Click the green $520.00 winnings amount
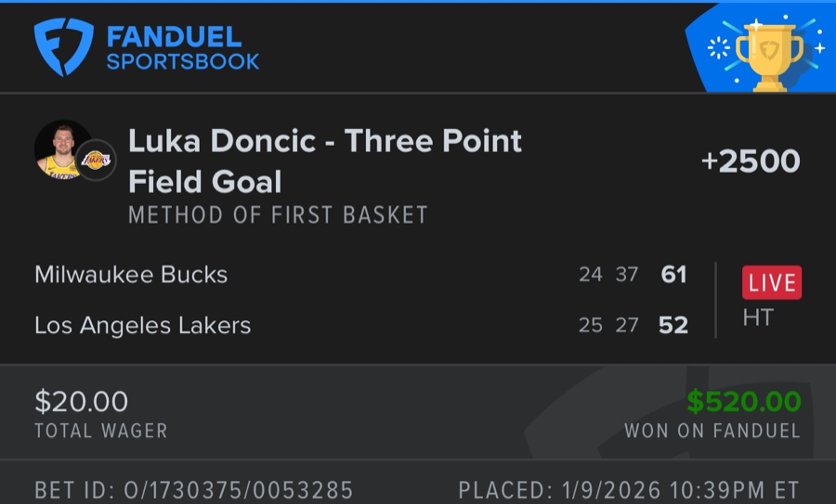836x504 pixels. 743,401
